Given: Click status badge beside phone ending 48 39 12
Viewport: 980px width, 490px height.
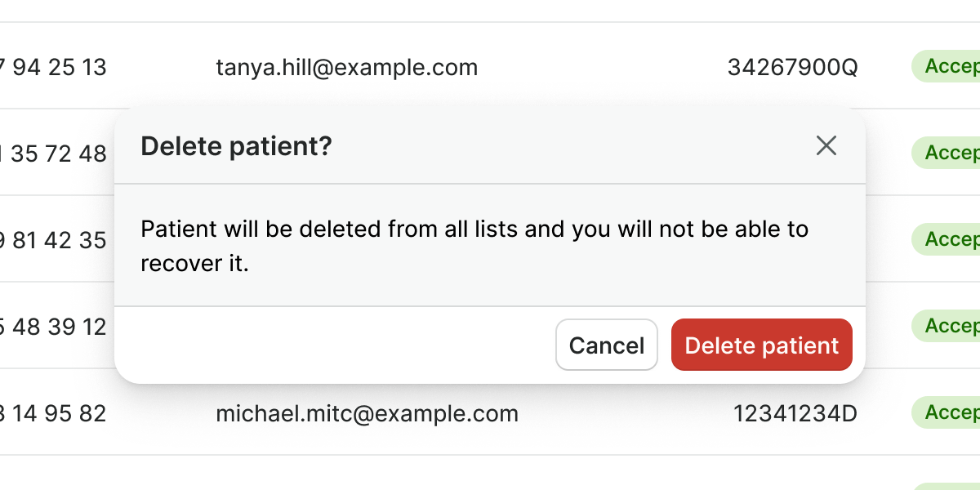Looking at the screenshot, I should pos(951,326).
